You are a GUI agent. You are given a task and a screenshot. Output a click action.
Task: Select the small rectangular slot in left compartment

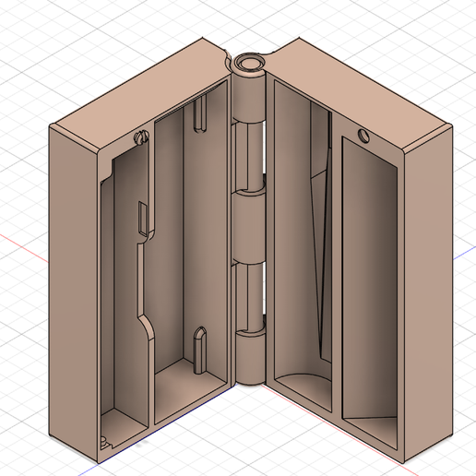143,219
